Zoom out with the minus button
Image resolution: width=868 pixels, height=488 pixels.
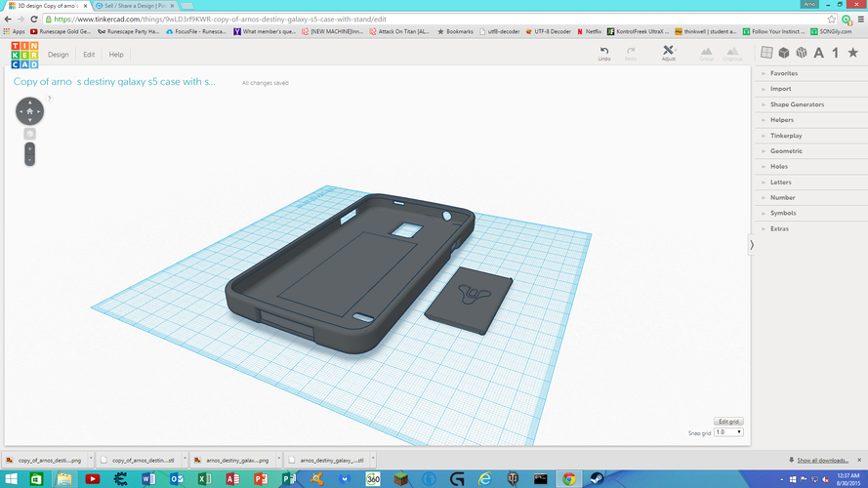coord(30,160)
